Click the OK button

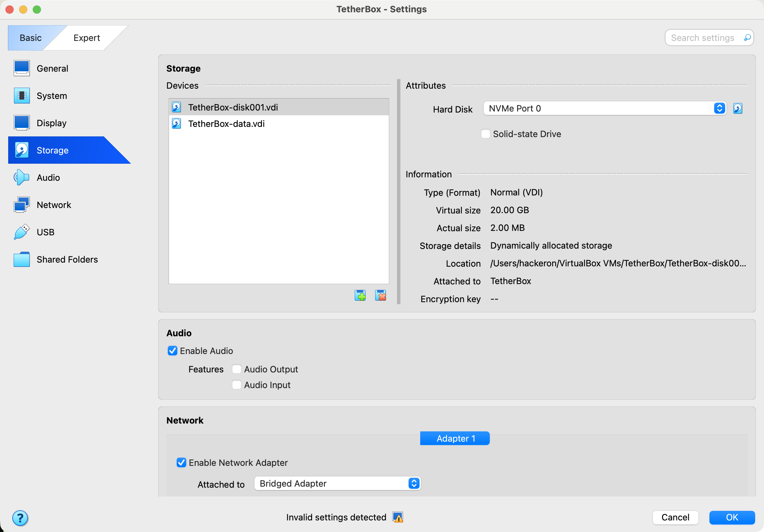click(x=732, y=517)
